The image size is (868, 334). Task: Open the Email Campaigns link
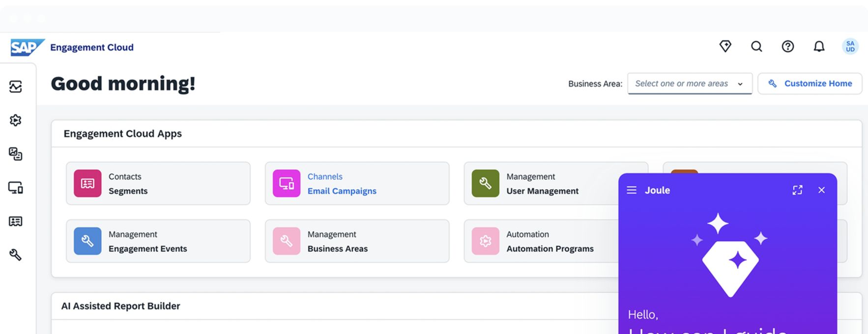(342, 191)
